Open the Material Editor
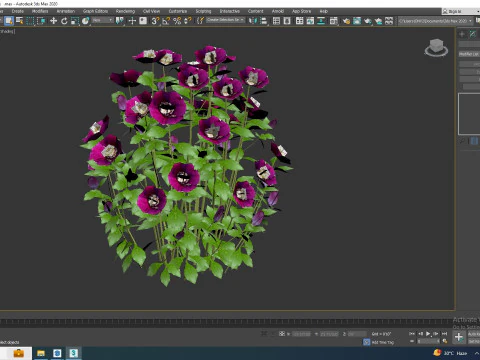 tap(334, 21)
